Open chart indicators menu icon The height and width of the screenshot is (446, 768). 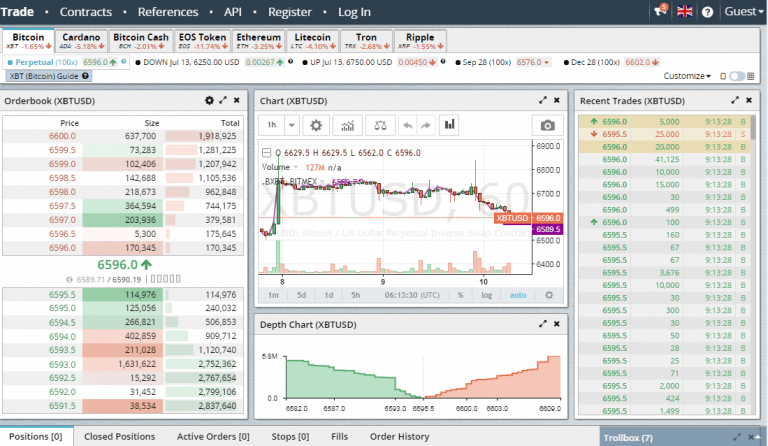[x=347, y=125]
